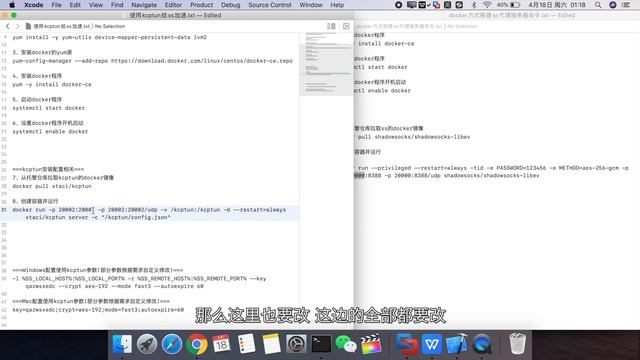Open Finder from the dock
This screenshot has height=360, width=640.
122,344
